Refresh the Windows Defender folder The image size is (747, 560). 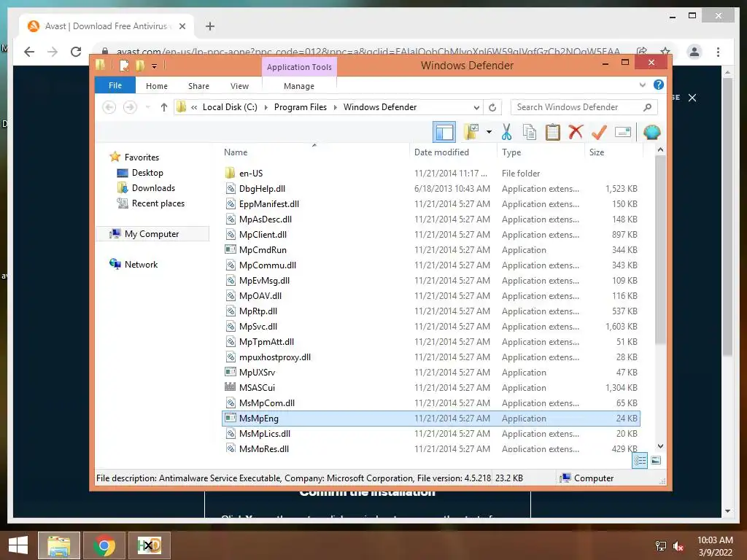tap(492, 107)
